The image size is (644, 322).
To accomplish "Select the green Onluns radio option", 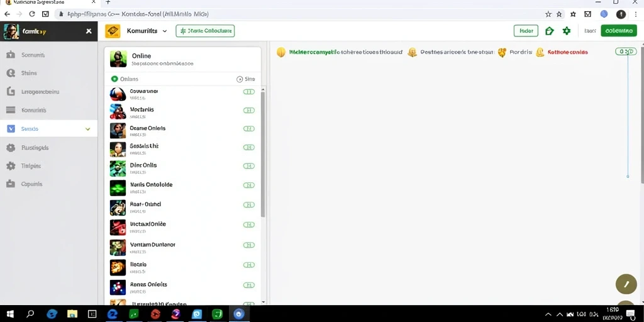I will (114, 79).
